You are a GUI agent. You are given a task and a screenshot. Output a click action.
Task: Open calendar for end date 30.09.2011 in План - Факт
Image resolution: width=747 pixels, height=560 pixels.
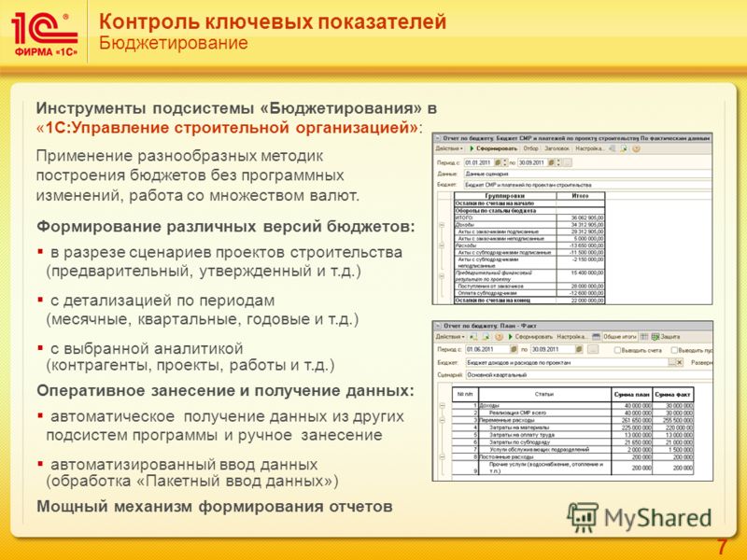[579, 349]
